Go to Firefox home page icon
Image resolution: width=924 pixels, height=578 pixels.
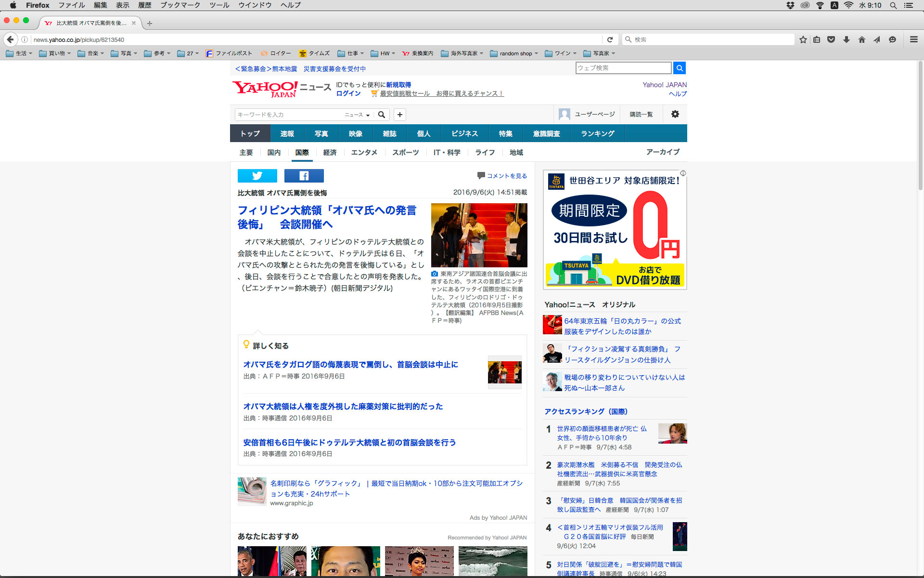coord(861,39)
